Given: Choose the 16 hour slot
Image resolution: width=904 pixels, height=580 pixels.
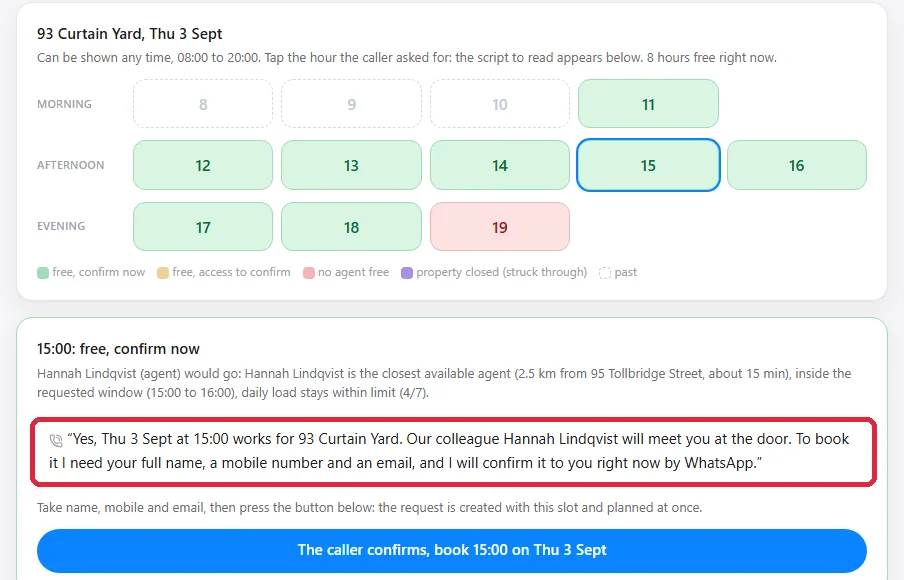Looking at the screenshot, I should [x=797, y=165].
